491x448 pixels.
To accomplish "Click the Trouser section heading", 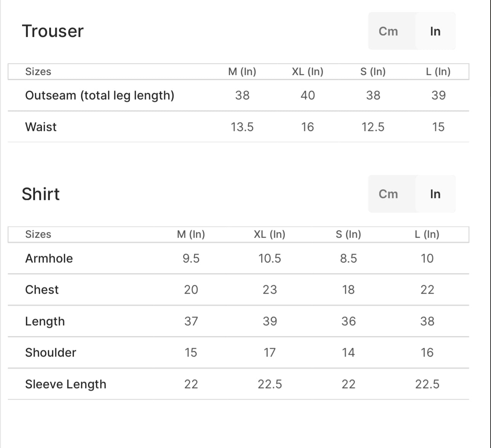I will pos(53,31).
